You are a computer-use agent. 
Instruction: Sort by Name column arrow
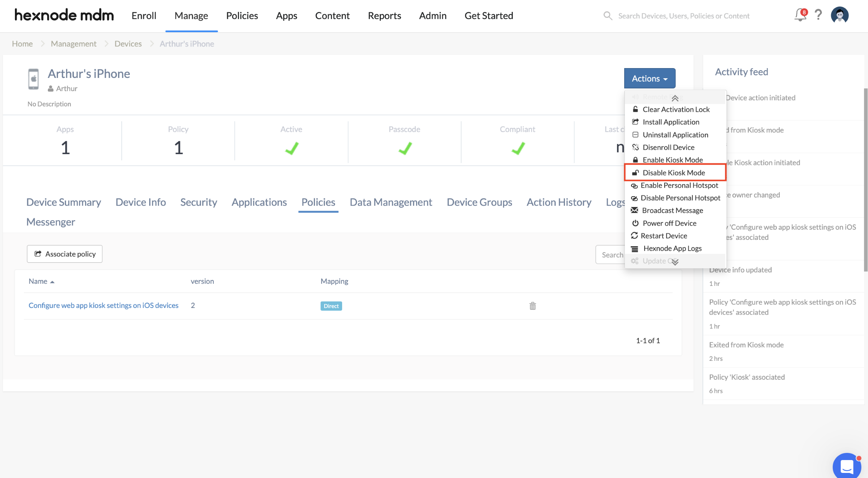pos(52,282)
